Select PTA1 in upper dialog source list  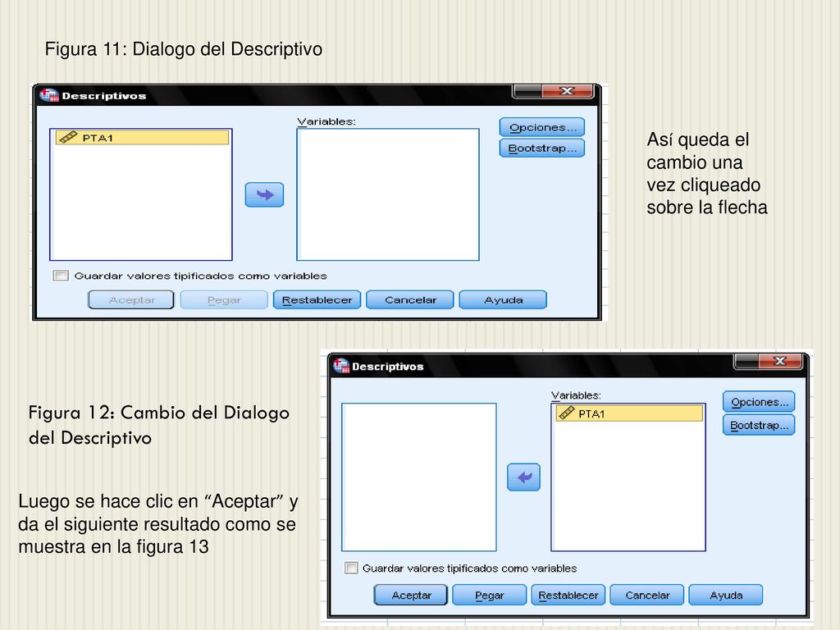tap(143, 138)
